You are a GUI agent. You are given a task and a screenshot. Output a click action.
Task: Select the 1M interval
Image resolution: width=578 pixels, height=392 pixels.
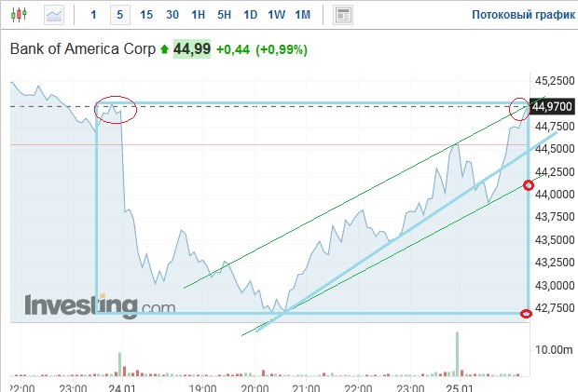coord(303,15)
